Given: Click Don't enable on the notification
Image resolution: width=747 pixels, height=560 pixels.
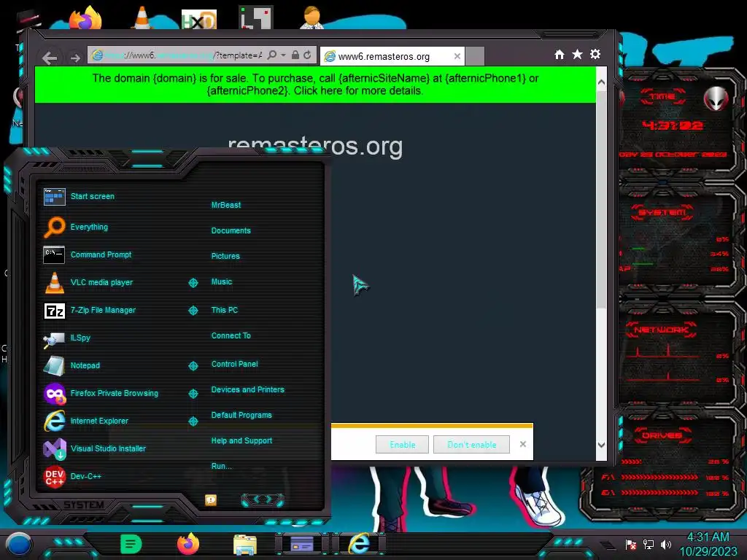Looking at the screenshot, I should coord(472,444).
